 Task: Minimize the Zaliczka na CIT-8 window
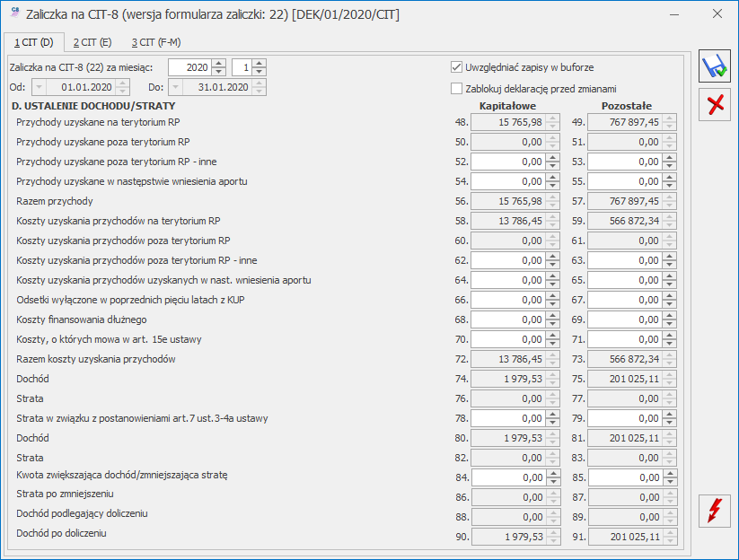[674, 14]
